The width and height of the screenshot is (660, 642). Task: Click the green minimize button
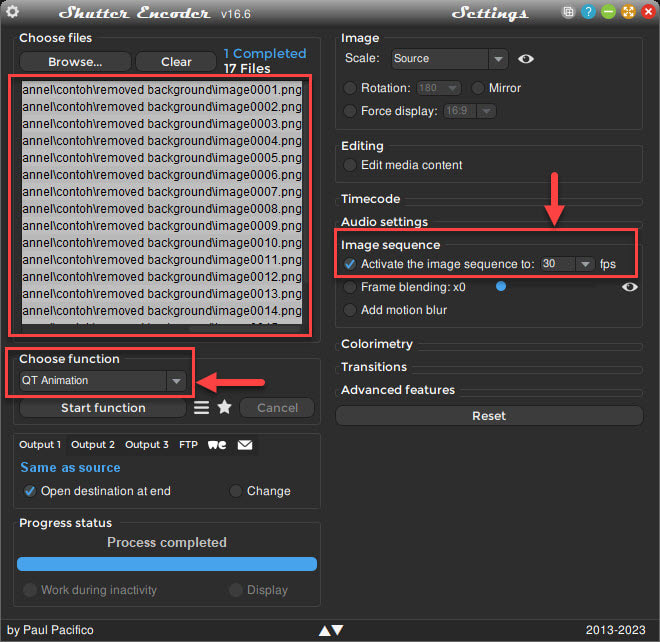pos(608,12)
